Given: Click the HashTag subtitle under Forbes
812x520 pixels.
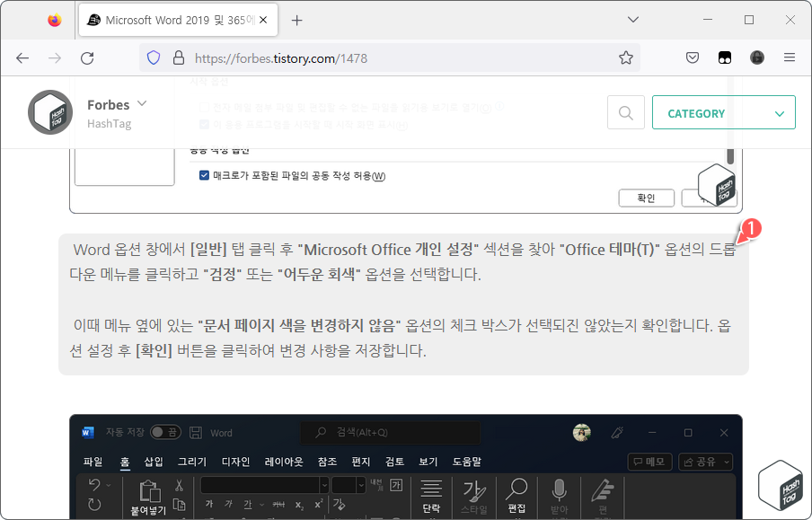Looking at the screenshot, I should click(110, 124).
